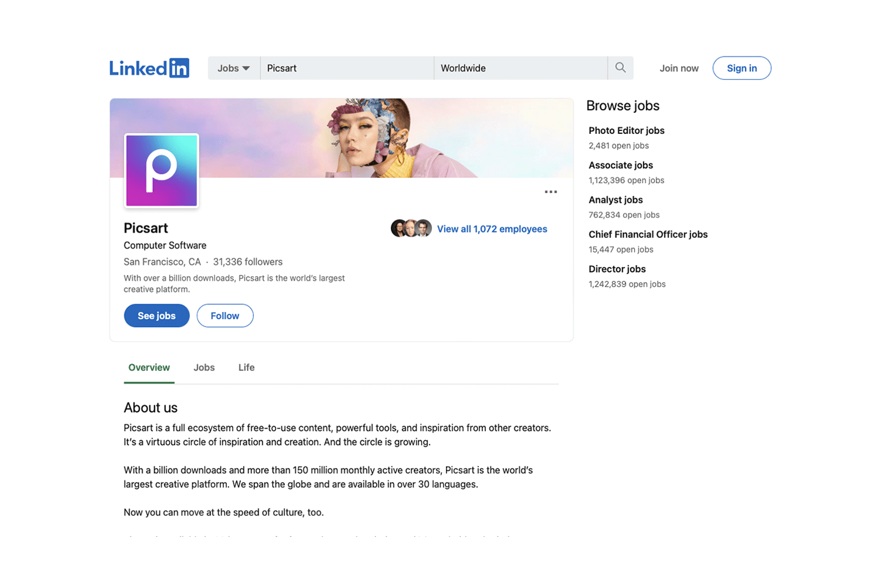Browse Photo Editor jobs

coord(626,130)
